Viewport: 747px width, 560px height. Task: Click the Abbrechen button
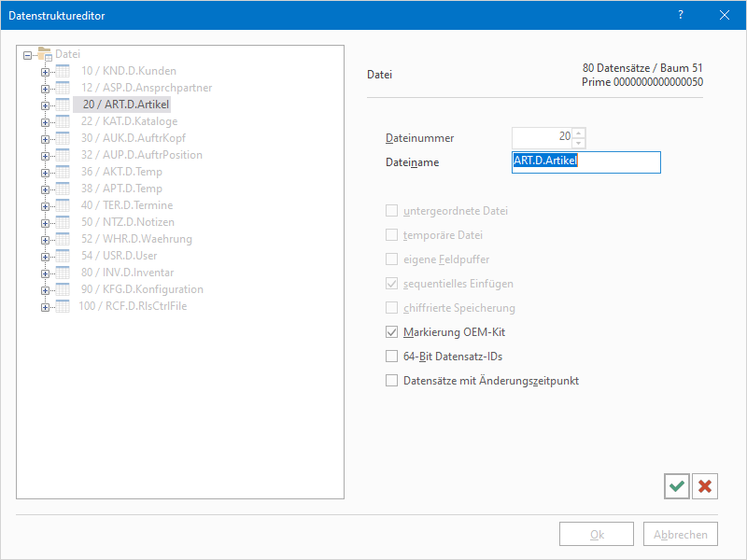[681, 535]
